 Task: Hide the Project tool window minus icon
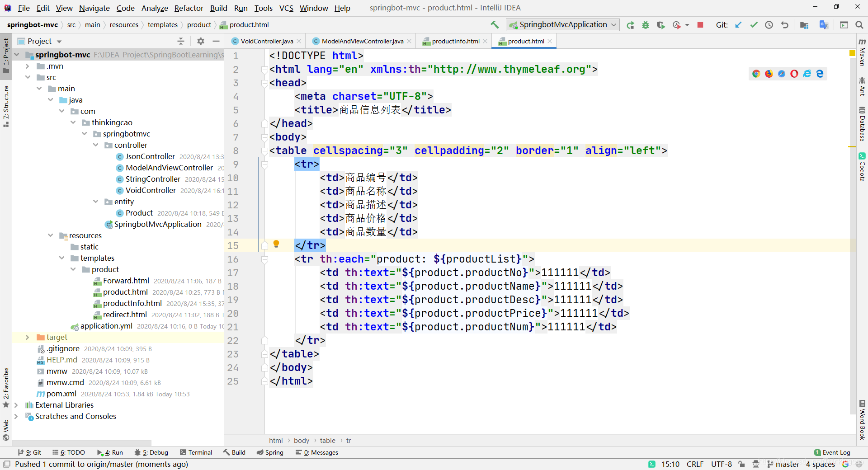(x=216, y=41)
